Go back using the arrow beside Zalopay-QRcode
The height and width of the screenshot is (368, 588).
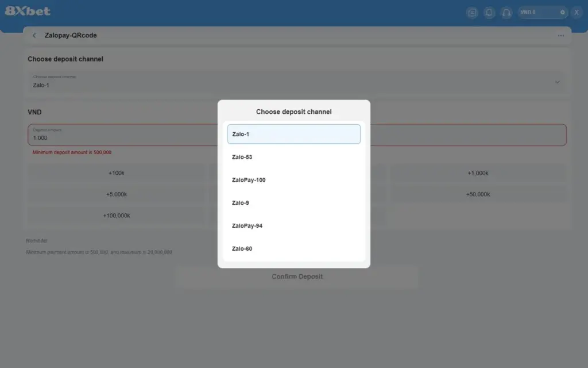click(34, 35)
